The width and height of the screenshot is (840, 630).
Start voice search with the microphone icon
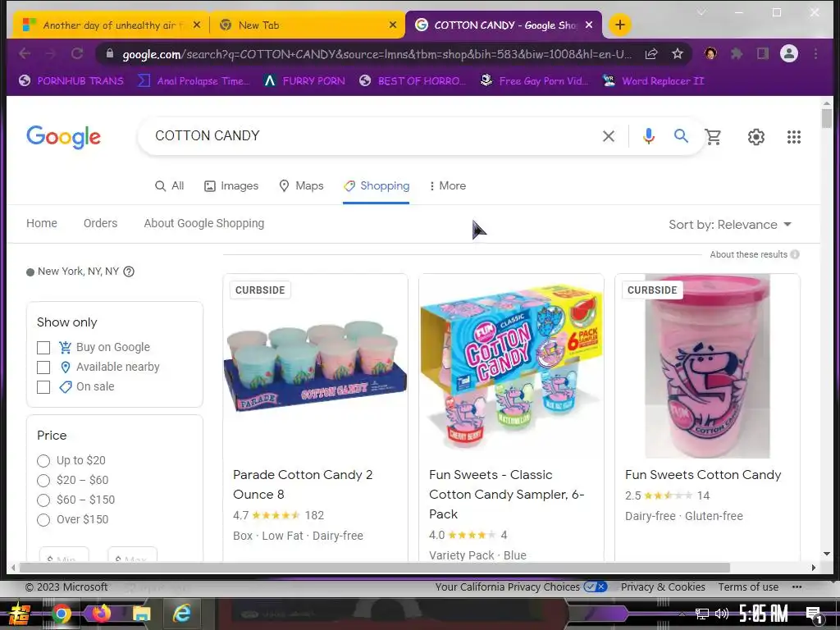click(x=649, y=136)
